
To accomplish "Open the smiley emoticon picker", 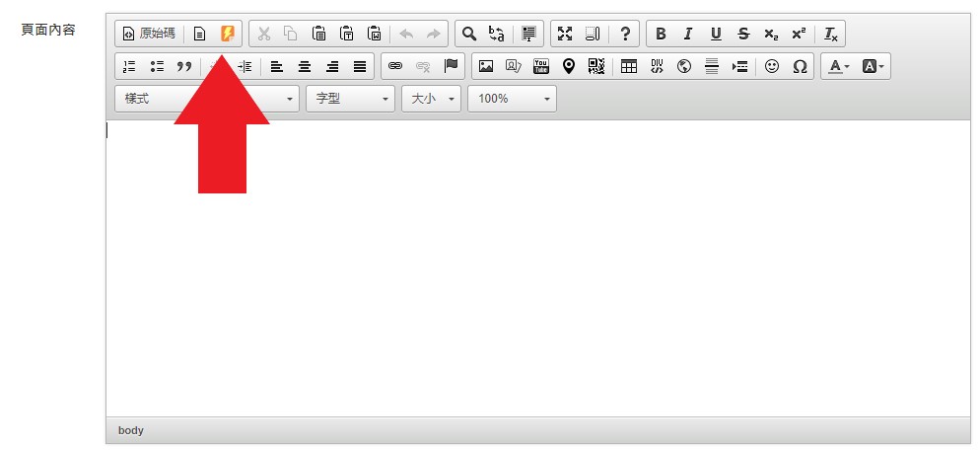I will point(772,66).
